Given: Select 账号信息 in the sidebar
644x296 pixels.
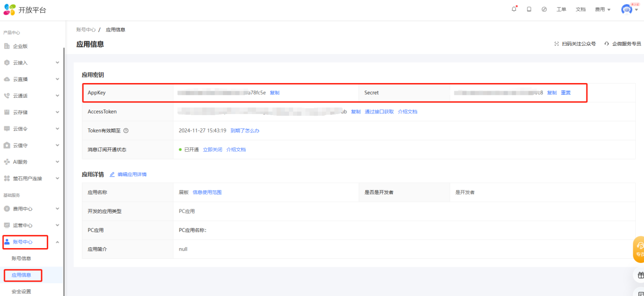Looking at the screenshot, I should pyautogui.click(x=21, y=258).
